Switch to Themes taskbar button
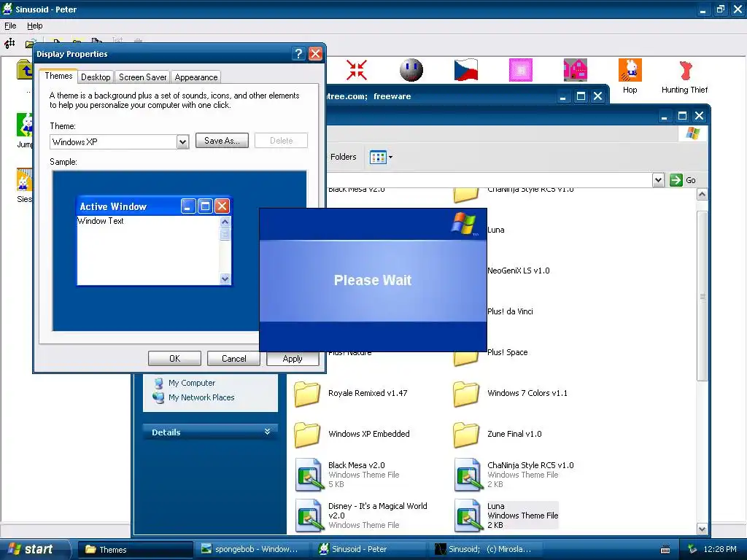The height and width of the screenshot is (560, 747). (135, 550)
